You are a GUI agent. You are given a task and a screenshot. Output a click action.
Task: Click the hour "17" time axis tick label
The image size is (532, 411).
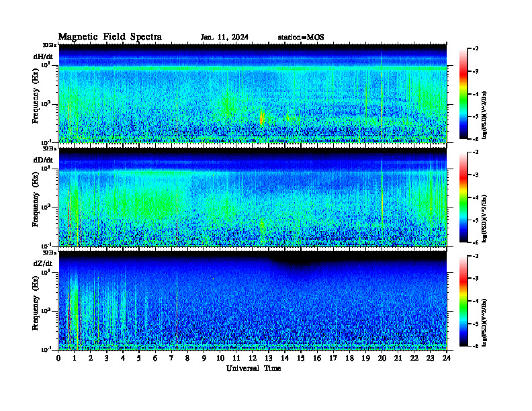click(334, 359)
